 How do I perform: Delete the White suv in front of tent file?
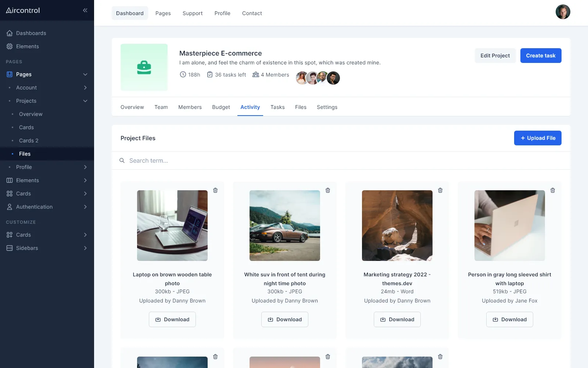coord(328,190)
